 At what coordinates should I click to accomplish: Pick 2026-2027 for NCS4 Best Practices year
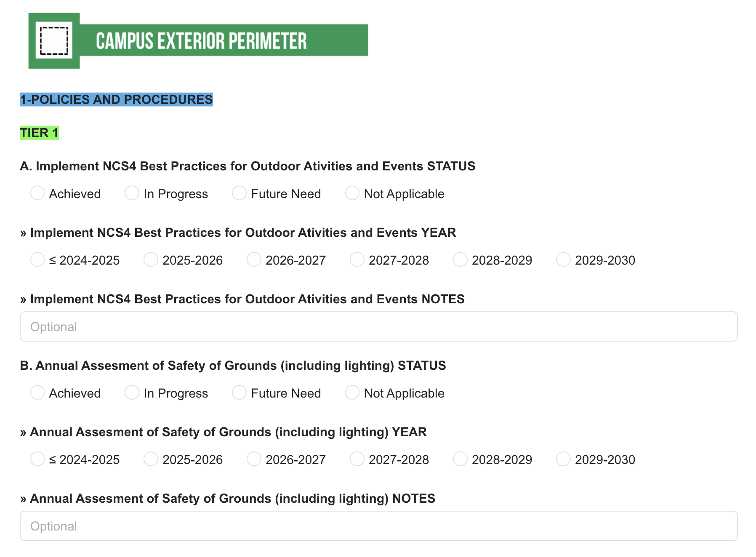(x=254, y=260)
